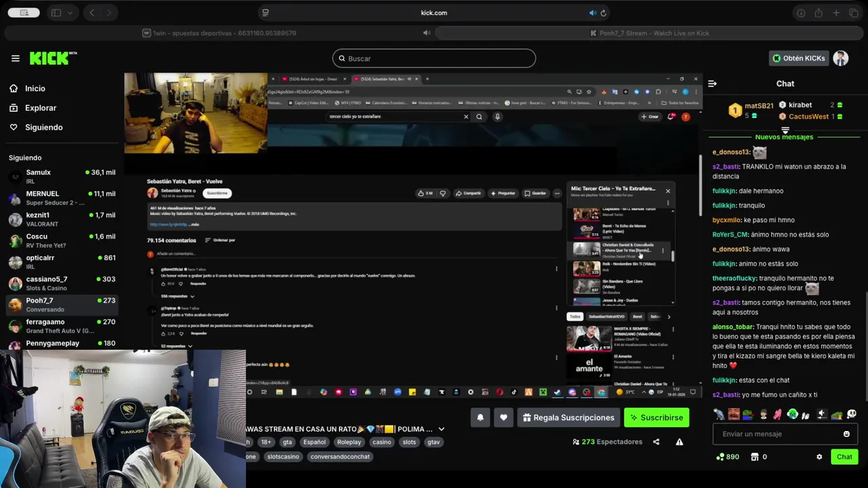This screenshot has width=868, height=488.
Task: Mute audio in Safari address bar
Action: tap(592, 13)
